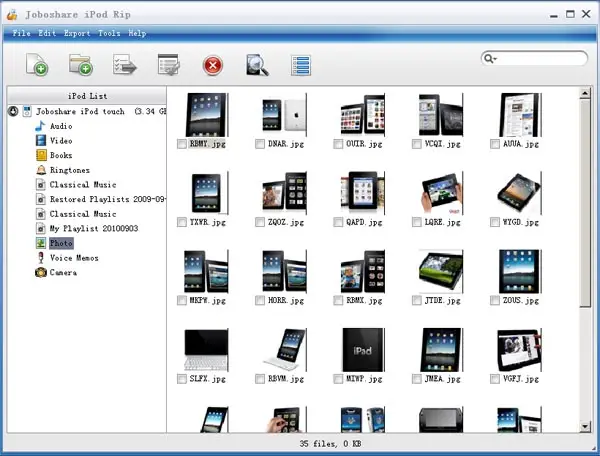Check the OUIR.jpg checkbox
The image size is (600, 456).
click(x=338, y=144)
